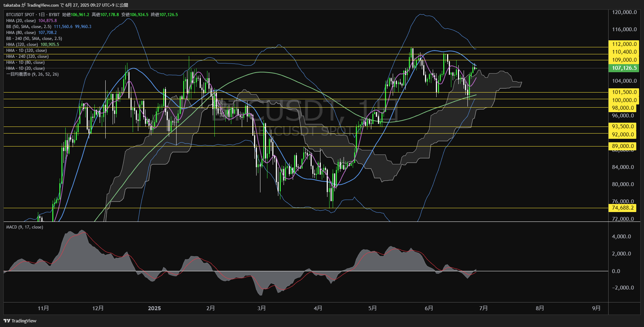The width and height of the screenshot is (644, 327).
Task: Select the MACD (9, 17, close) pane legend
Action: click(x=25, y=227)
